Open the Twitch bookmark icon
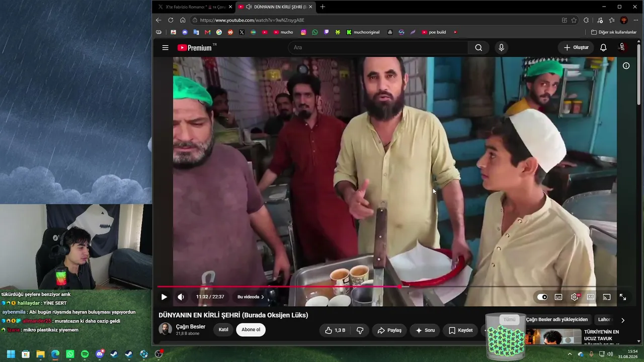The width and height of the screenshot is (644, 362). (x=327, y=32)
